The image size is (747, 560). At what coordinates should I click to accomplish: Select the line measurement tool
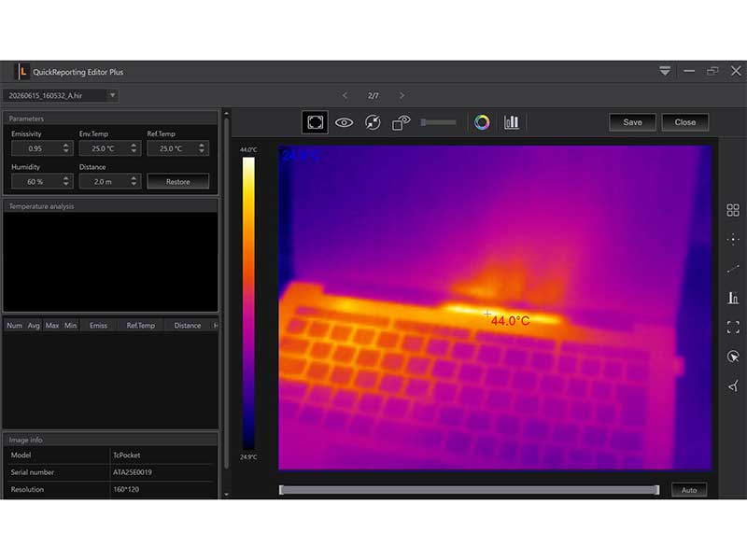pyautogui.click(x=733, y=269)
